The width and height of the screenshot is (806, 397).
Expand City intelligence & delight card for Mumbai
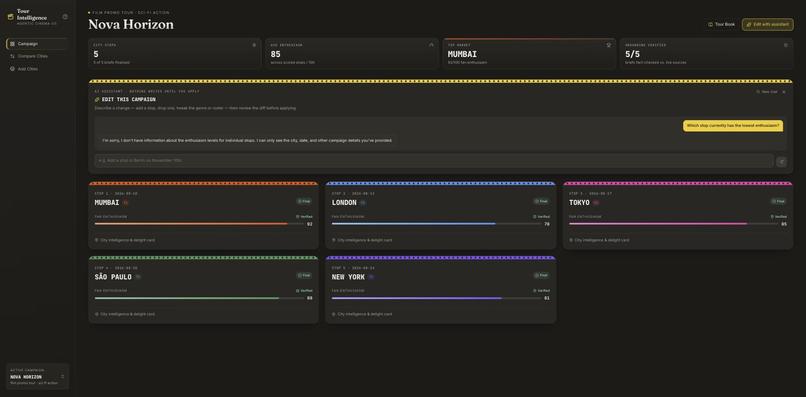pyautogui.click(x=124, y=240)
